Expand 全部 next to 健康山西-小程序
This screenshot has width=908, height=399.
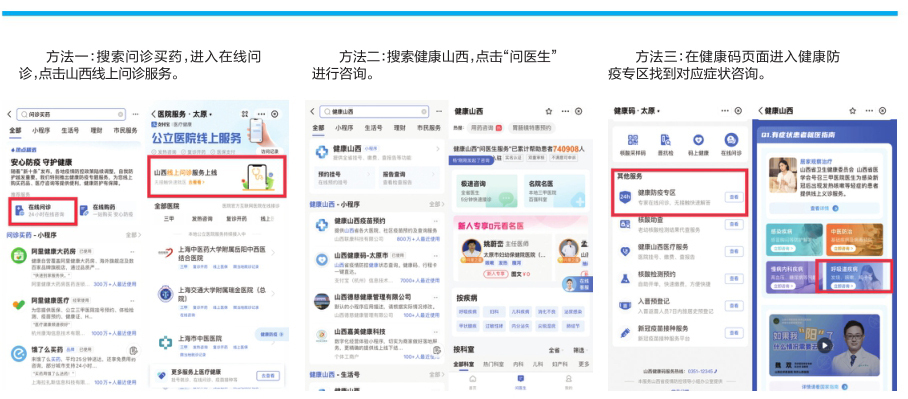coord(437,204)
